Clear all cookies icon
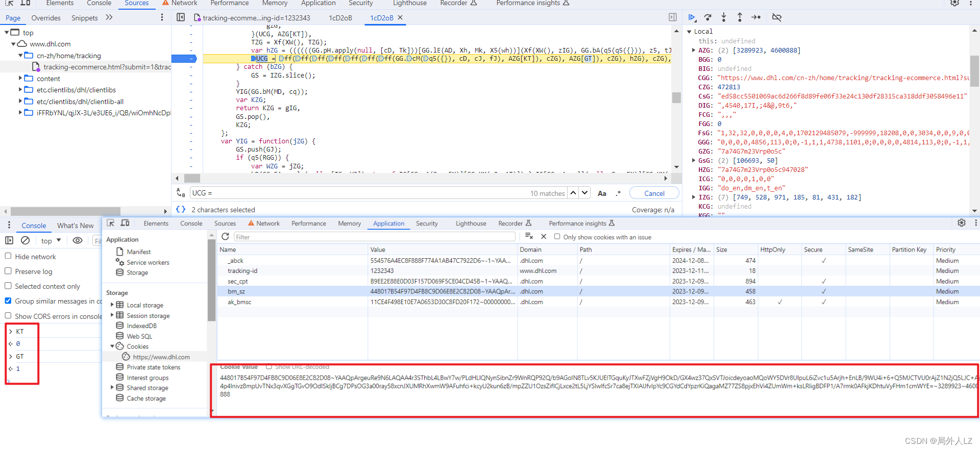980x450 pixels. coord(529,236)
